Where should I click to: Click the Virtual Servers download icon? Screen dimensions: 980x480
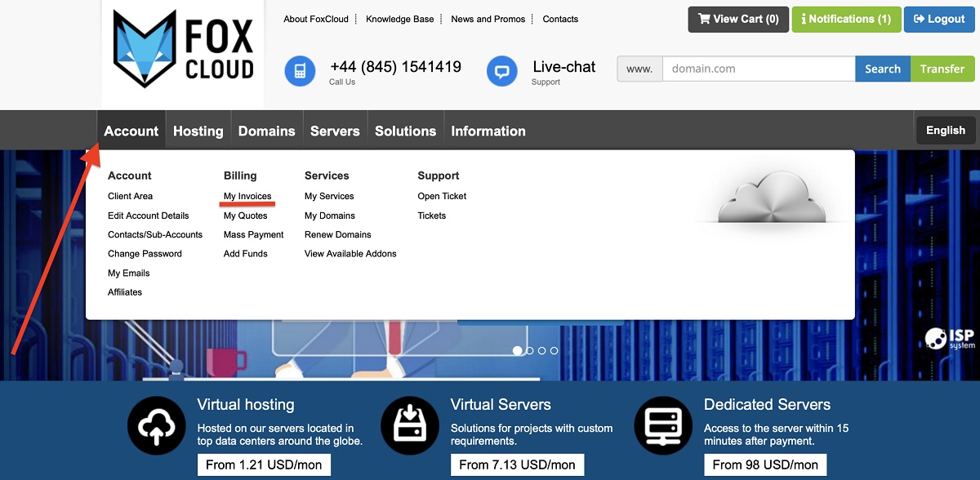click(409, 424)
